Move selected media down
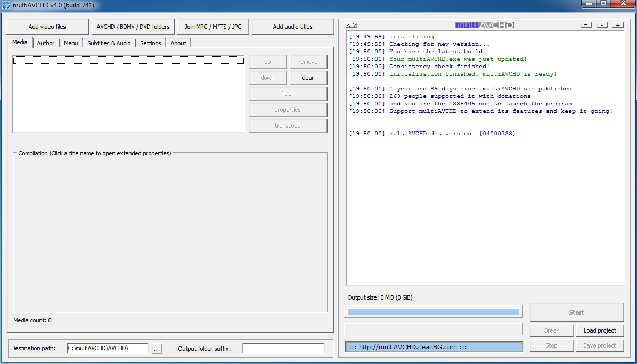 pos(267,78)
